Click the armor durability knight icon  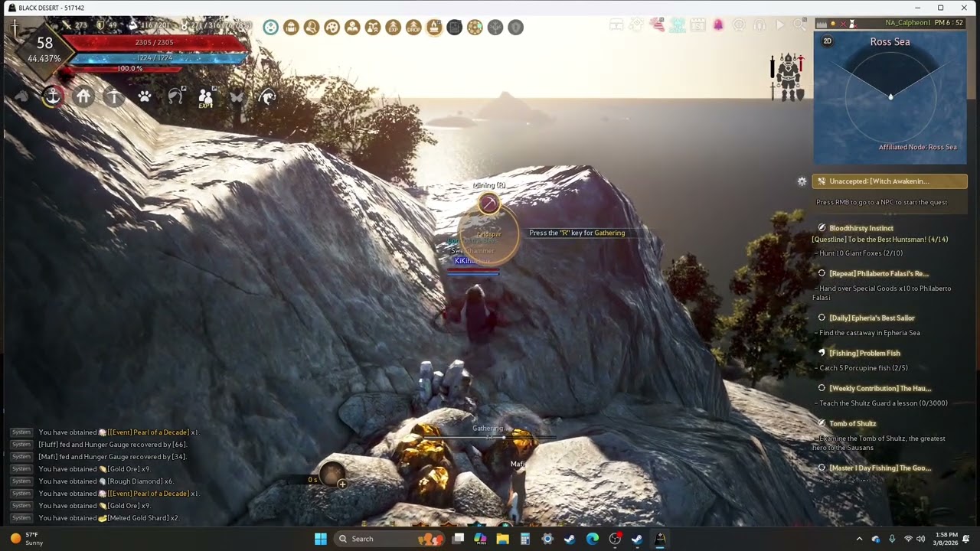788,77
